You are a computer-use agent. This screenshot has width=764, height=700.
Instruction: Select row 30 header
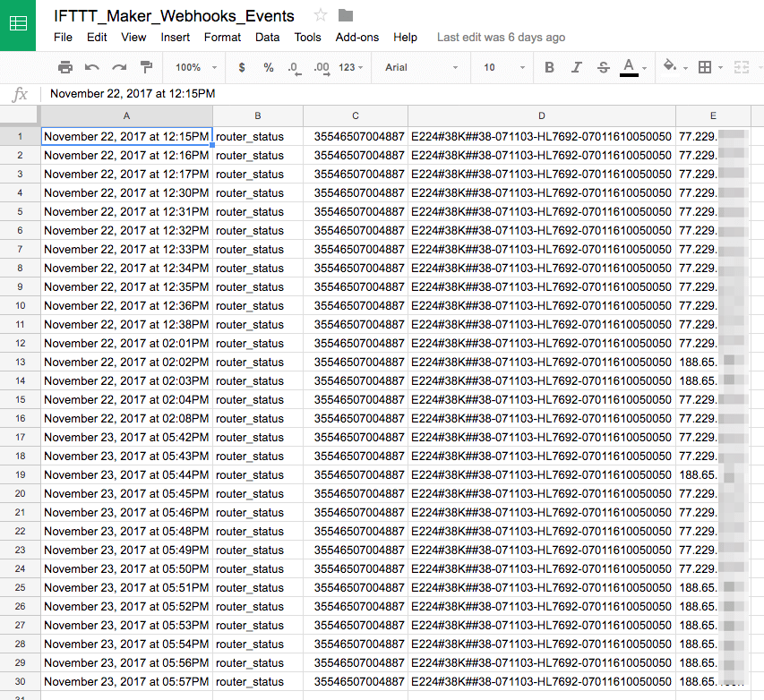[x=20, y=681]
